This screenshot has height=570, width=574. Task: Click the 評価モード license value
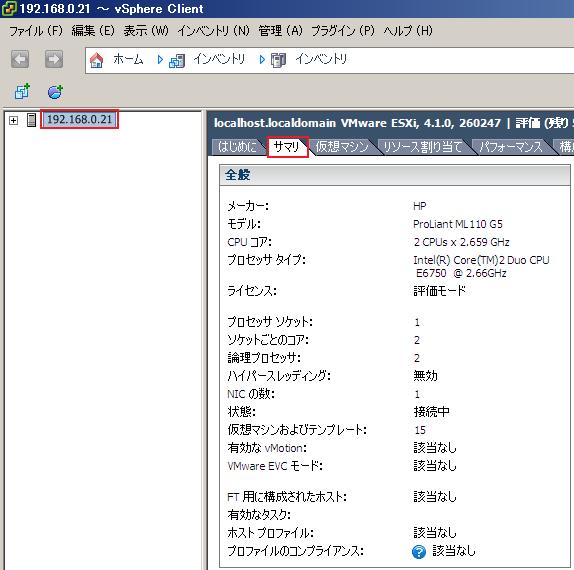point(439,291)
